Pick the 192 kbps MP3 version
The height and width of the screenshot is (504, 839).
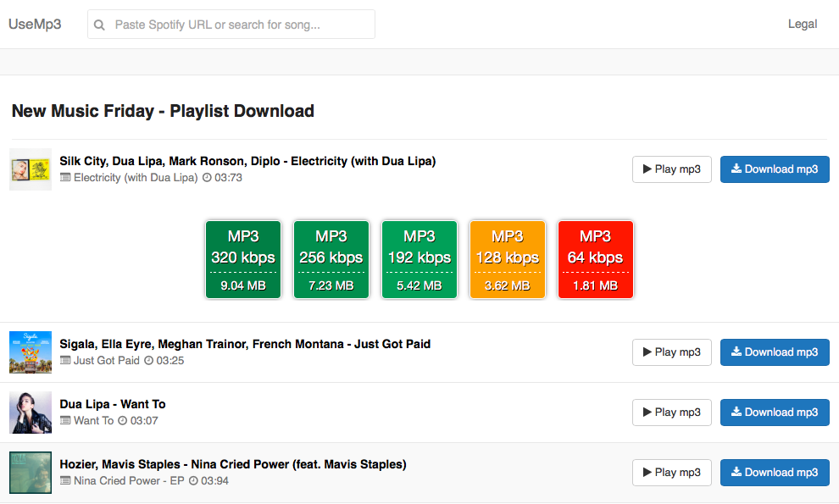(419, 259)
